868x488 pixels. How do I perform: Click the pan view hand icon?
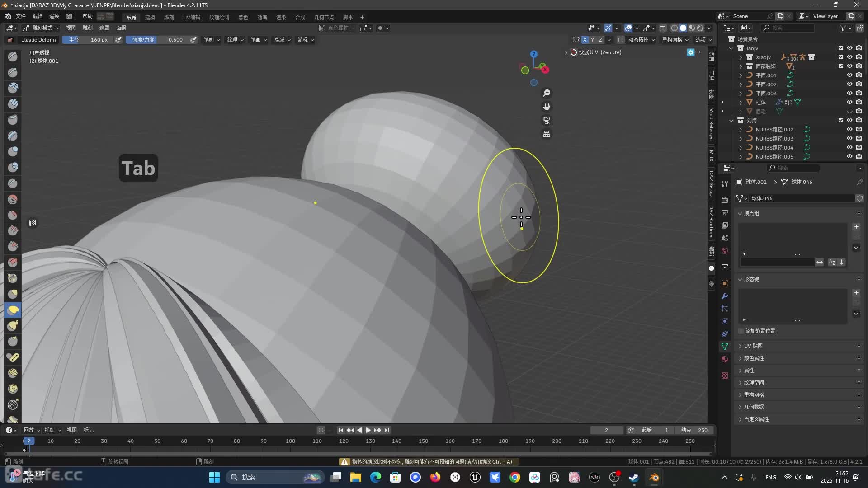547,107
